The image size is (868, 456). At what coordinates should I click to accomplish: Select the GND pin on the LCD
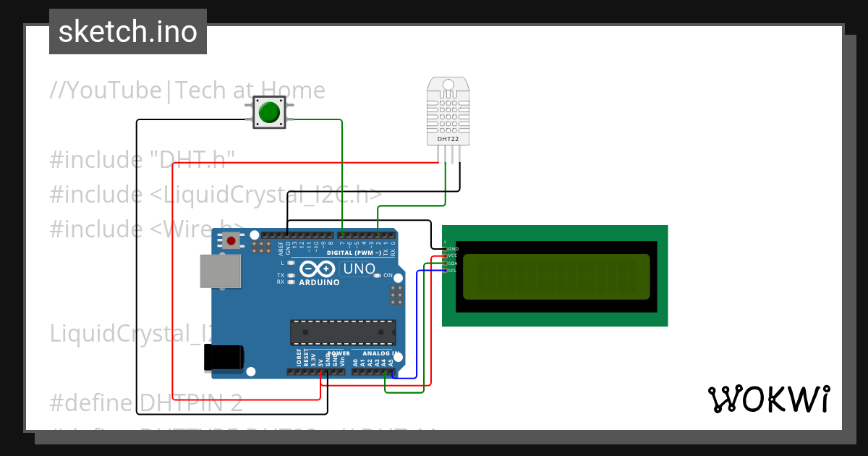[x=446, y=249]
